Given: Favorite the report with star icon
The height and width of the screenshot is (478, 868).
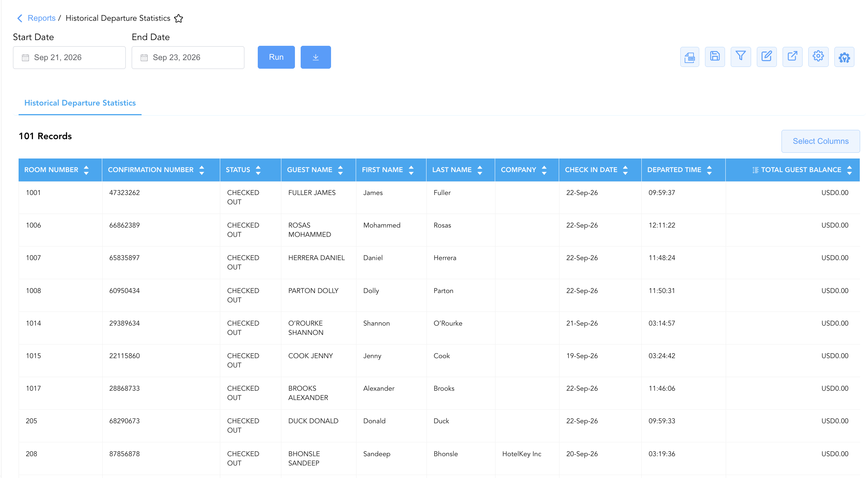Looking at the screenshot, I should pos(179,18).
